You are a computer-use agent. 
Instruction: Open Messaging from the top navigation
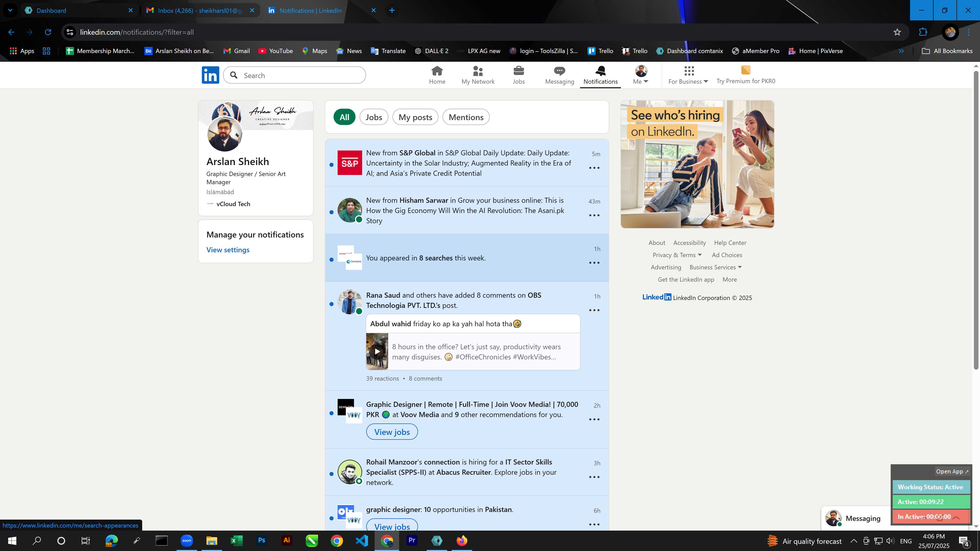pyautogui.click(x=559, y=75)
